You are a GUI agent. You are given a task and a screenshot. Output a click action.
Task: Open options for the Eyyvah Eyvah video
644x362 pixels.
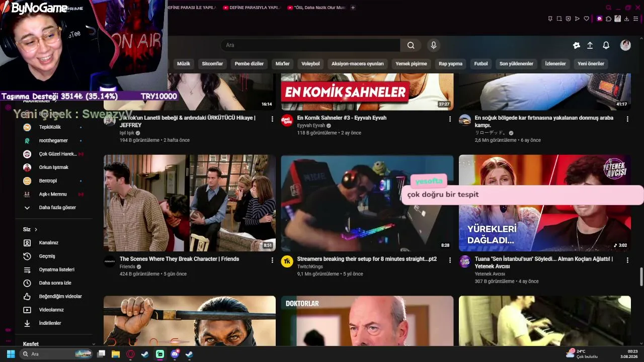(450, 119)
